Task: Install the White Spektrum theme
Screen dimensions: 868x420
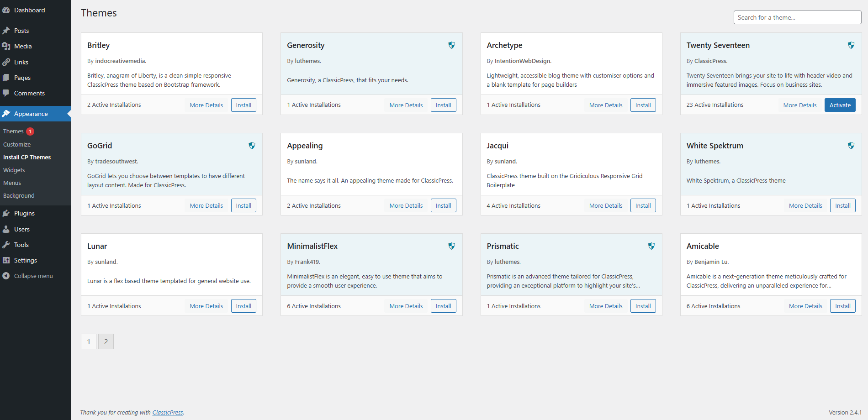Action: click(843, 205)
